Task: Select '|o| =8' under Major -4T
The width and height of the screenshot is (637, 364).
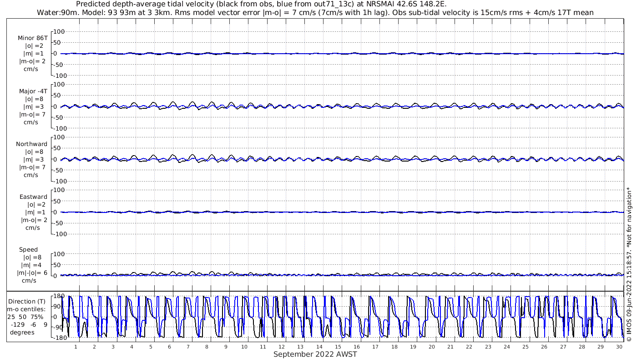Action: pos(35,99)
